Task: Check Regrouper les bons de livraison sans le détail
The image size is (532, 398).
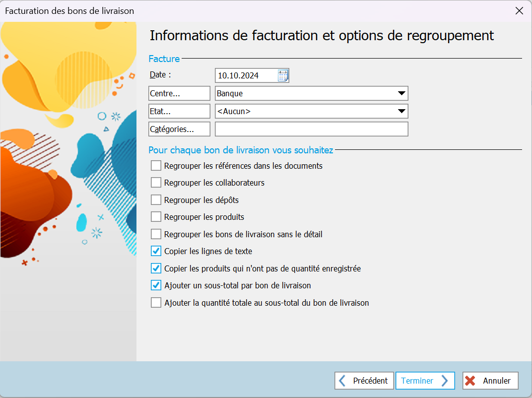Action: click(156, 234)
